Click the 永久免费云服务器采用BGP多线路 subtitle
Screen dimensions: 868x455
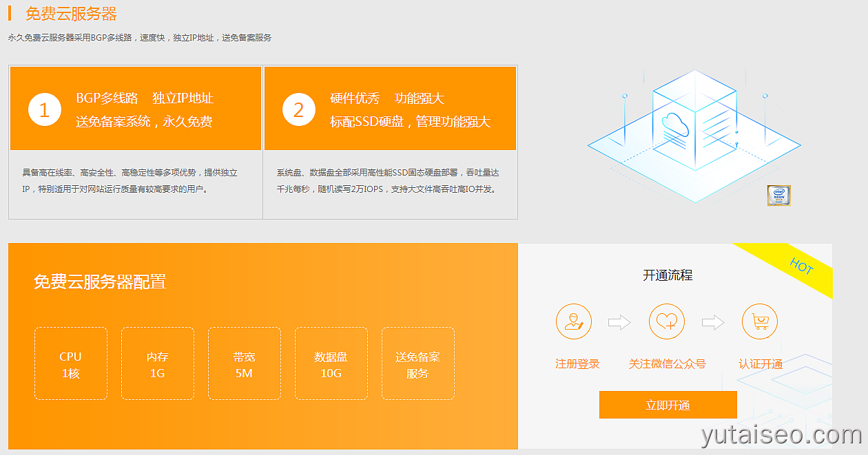[140, 38]
